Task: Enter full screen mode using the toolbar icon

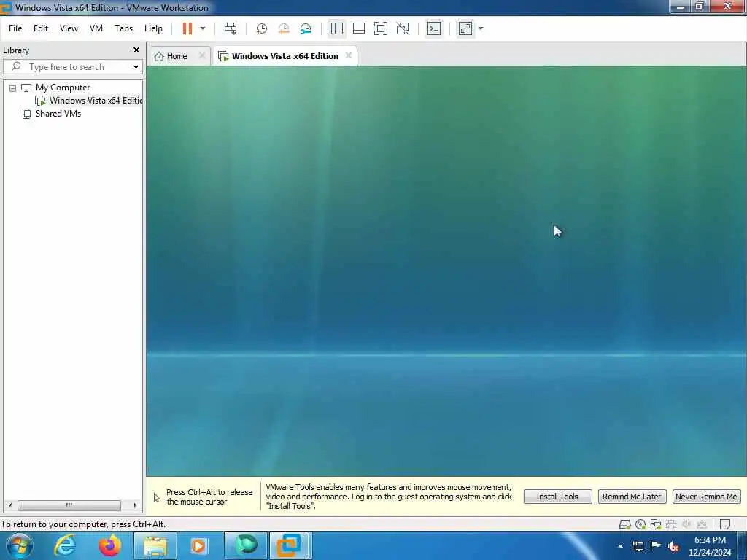Action: coord(381,28)
